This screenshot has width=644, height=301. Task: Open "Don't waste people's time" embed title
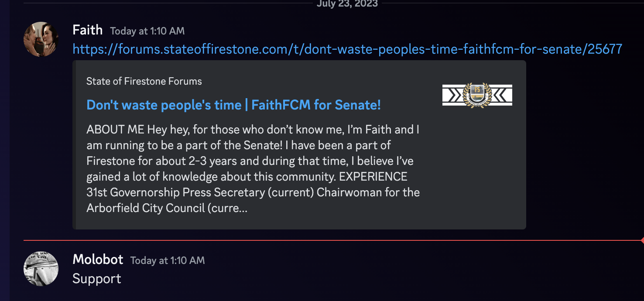pos(233,105)
